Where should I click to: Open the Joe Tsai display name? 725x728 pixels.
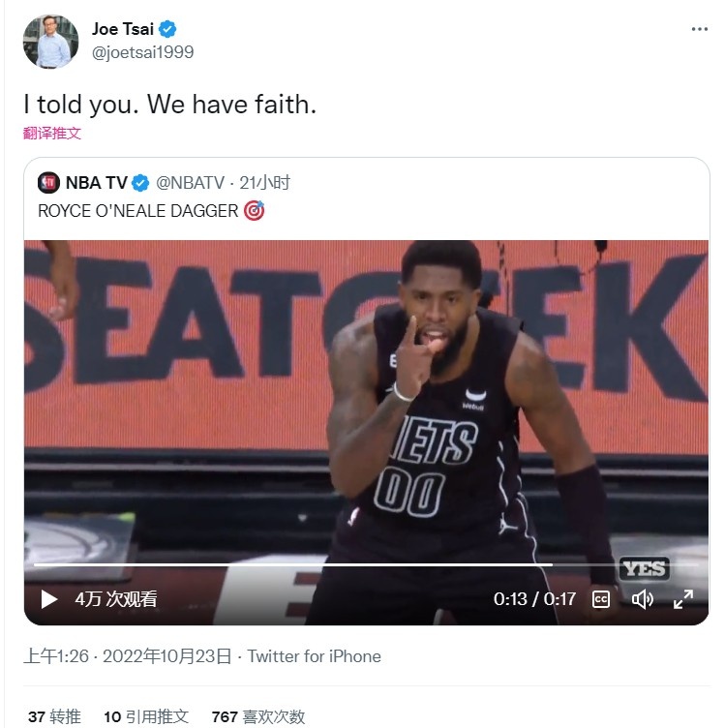(x=123, y=29)
